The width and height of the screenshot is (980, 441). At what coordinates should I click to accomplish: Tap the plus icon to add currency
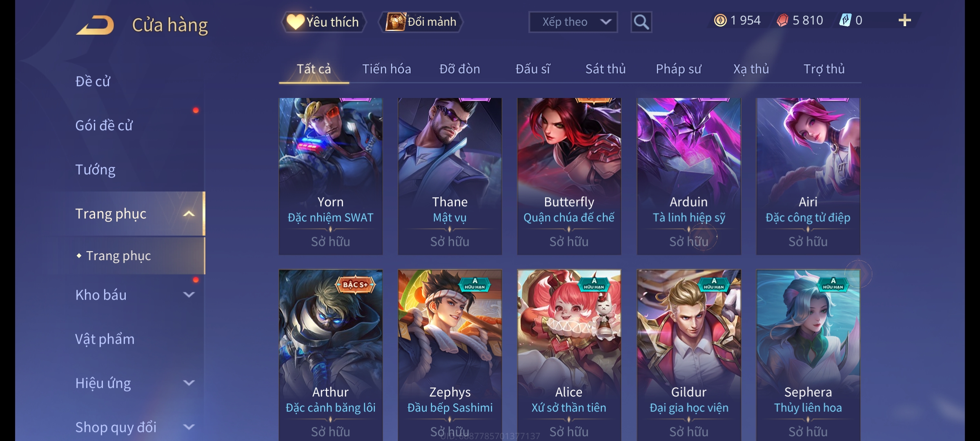click(x=905, y=20)
